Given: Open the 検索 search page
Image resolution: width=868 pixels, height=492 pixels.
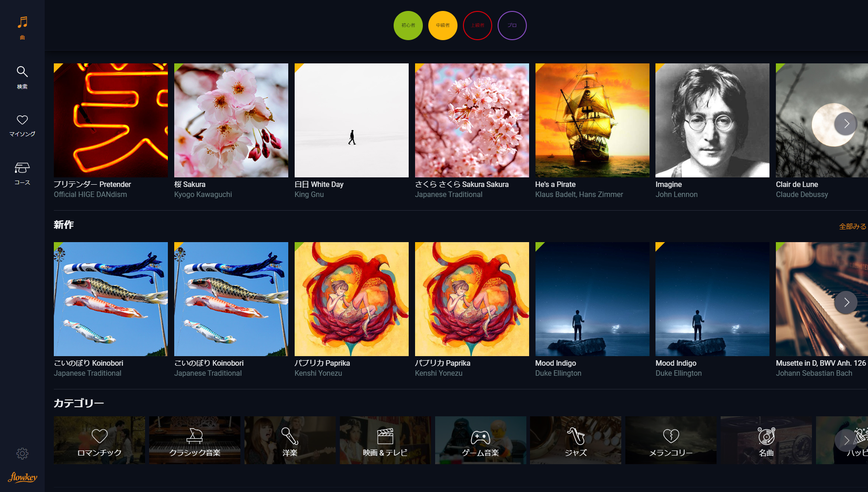Looking at the screenshot, I should pyautogui.click(x=22, y=77).
